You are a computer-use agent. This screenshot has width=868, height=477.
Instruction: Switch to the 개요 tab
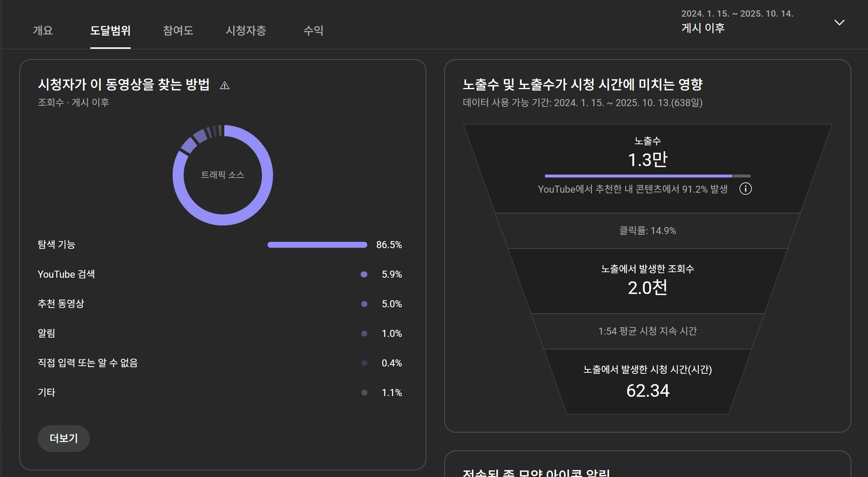click(43, 30)
